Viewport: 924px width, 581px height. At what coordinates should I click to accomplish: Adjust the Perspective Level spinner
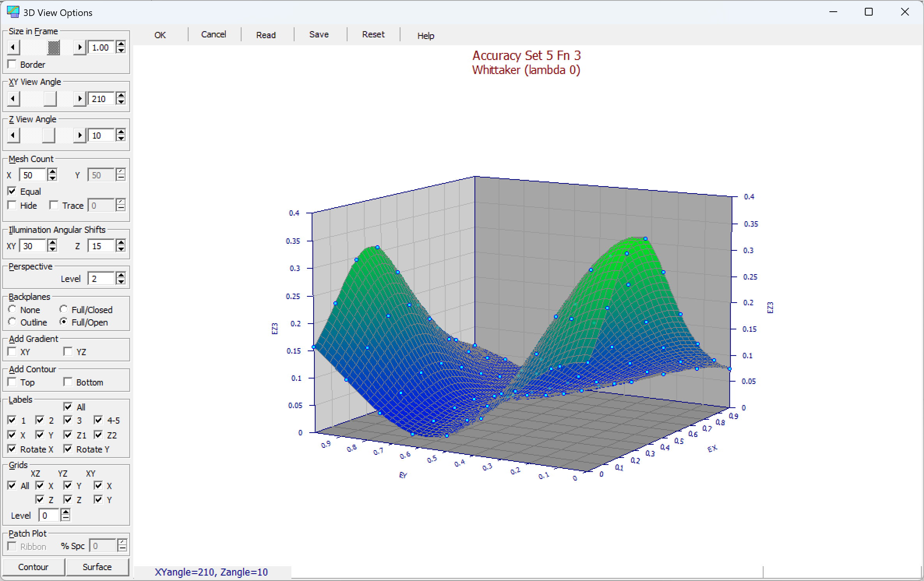pos(121,278)
